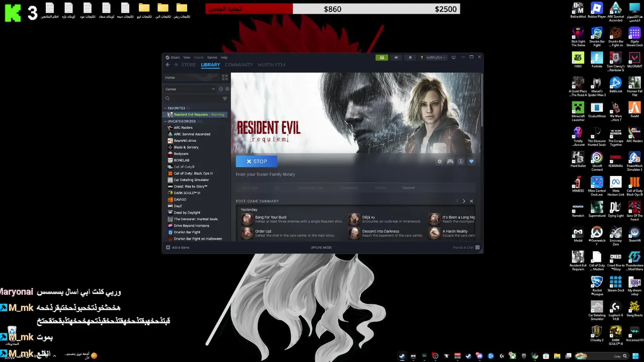Open library advanced filter icon
This screenshot has height=362, width=644.
225,99
